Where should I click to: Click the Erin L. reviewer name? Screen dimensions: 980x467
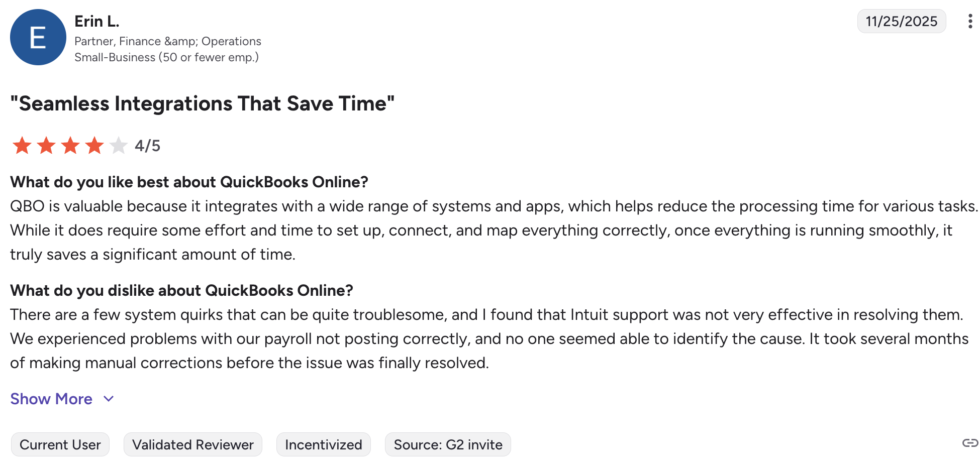click(97, 21)
